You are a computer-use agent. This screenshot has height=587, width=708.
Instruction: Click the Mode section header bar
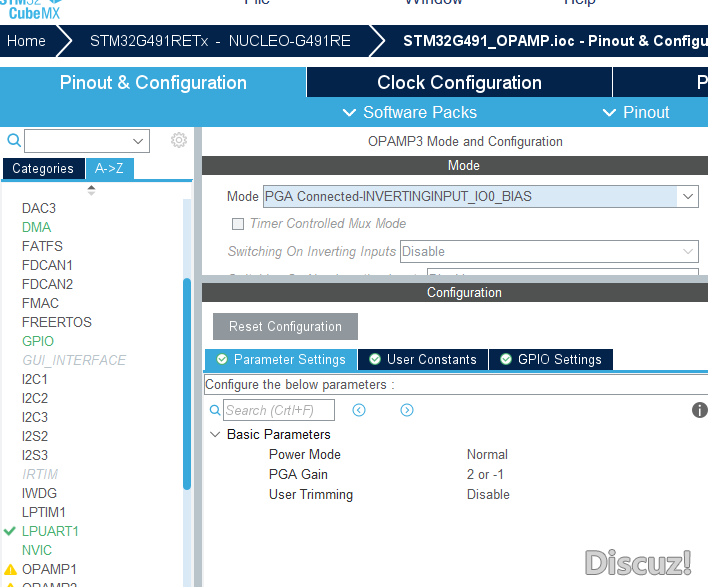[455, 165]
